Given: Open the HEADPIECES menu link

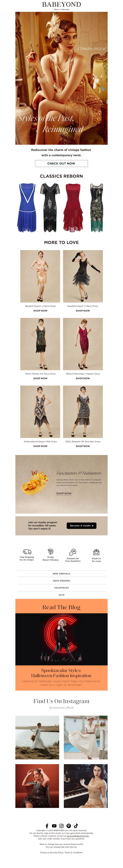Looking at the screenshot, I should point(61,588).
